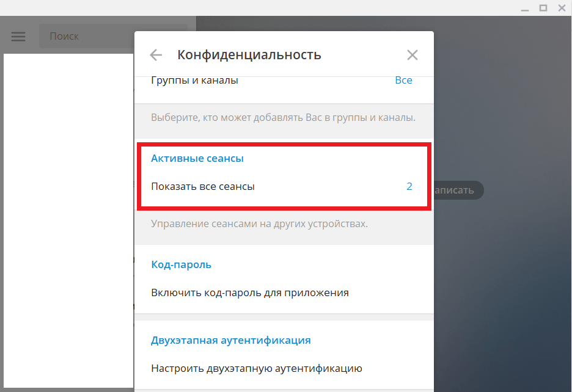Screen dimensions: 572x392
Task: Open the Группы и каналы setting
Action: 194,81
